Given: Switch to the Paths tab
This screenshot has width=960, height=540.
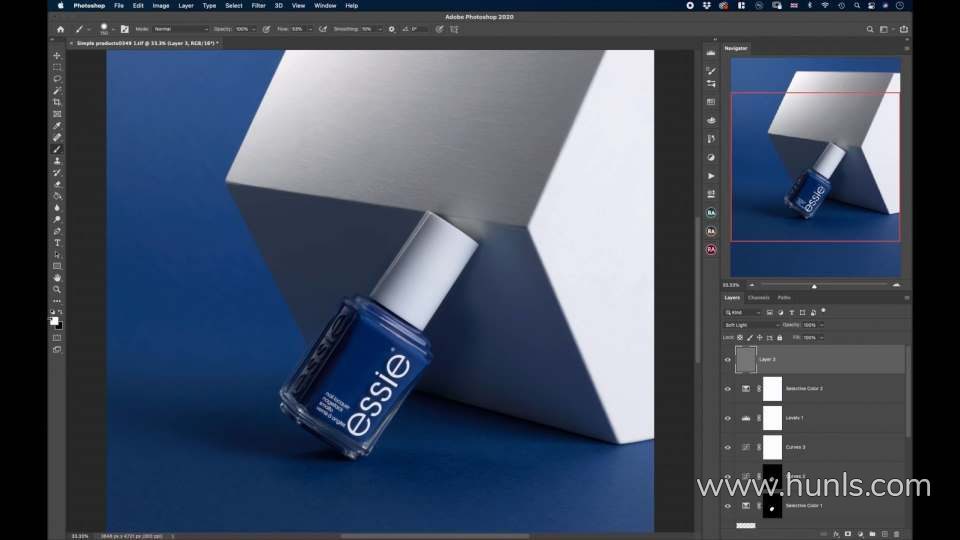Looking at the screenshot, I should [x=784, y=298].
